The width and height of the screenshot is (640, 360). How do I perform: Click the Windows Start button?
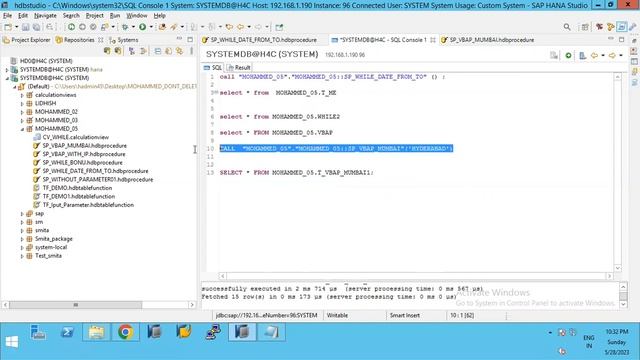tap(11, 341)
